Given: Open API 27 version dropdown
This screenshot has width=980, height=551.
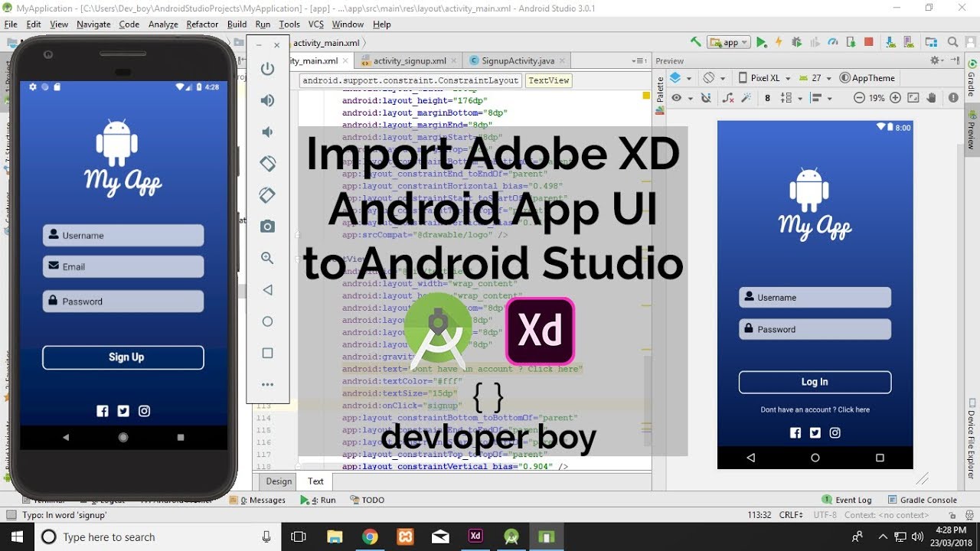Looking at the screenshot, I should pos(815,78).
